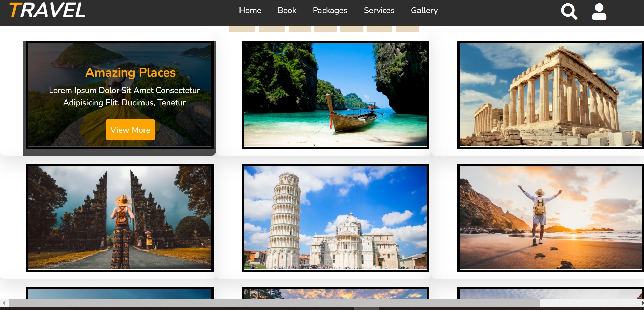Open the Book menu item
644x310 pixels.
click(287, 11)
